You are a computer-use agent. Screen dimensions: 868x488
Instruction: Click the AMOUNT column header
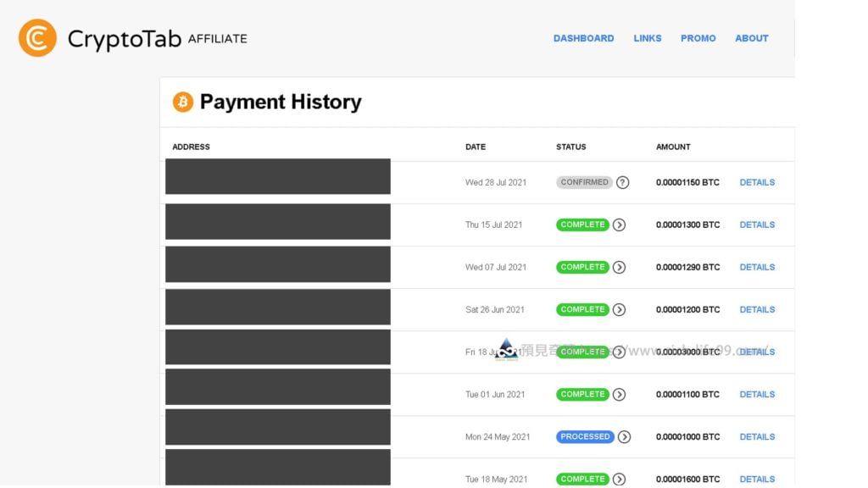tap(673, 147)
